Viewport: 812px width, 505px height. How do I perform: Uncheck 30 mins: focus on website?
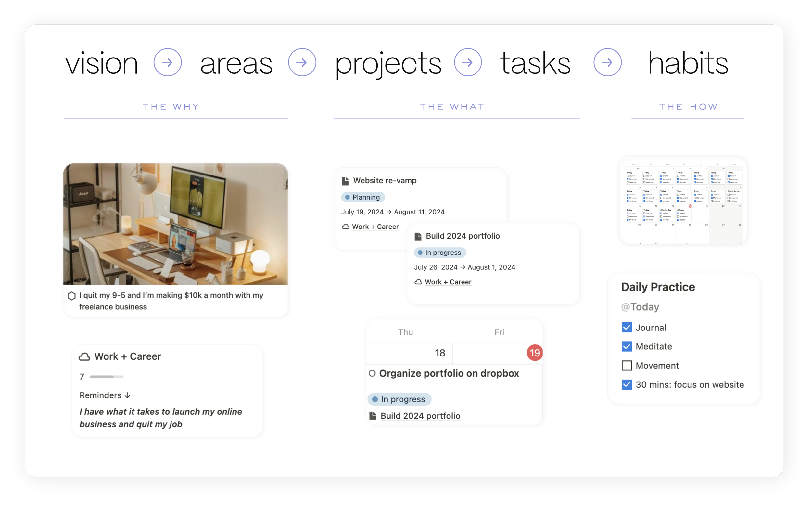point(627,385)
